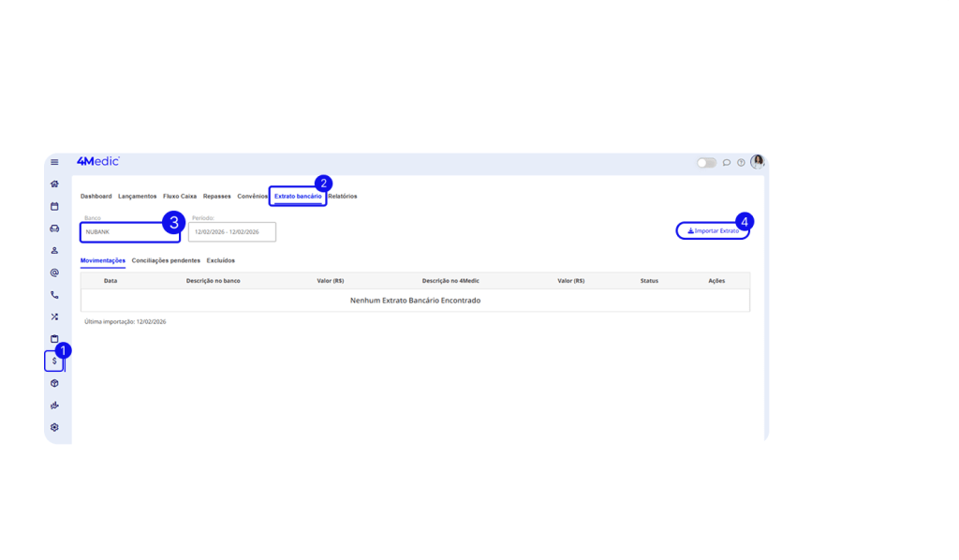Image resolution: width=959 pixels, height=560 pixels.
Task: Switch to the Extrato bancário tab
Action: click(x=297, y=197)
